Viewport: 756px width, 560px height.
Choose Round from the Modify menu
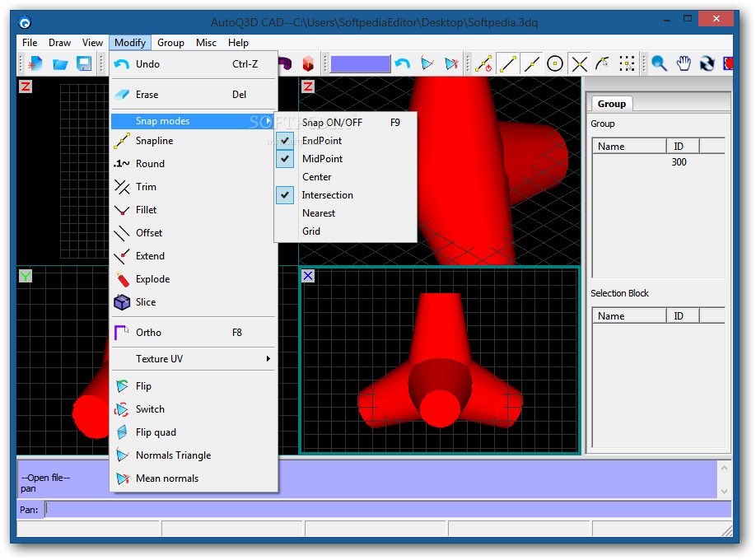194,164
